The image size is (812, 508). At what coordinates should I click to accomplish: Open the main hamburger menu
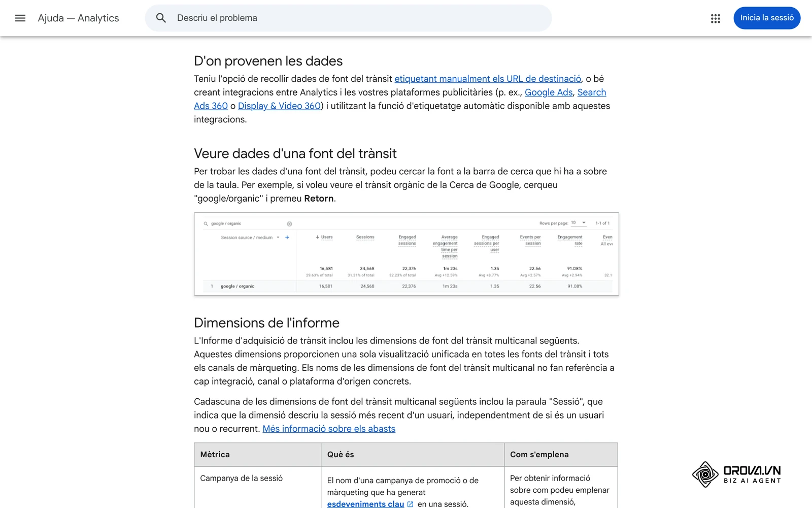[x=20, y=18]
